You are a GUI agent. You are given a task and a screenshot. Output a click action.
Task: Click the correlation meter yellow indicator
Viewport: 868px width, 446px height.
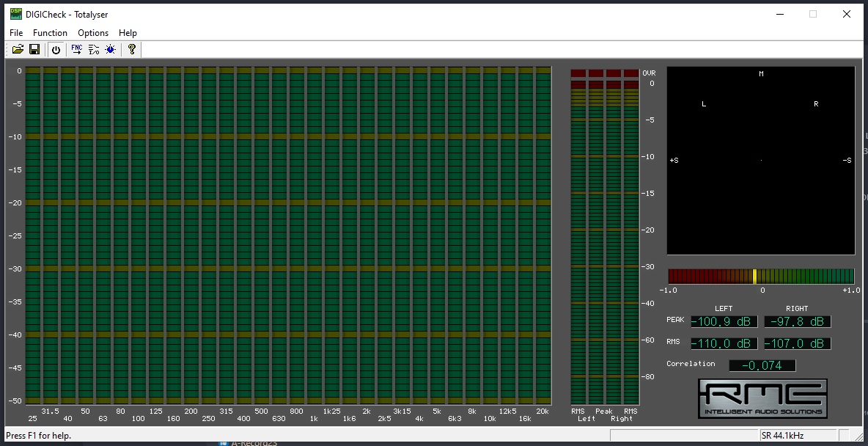point(754,276)
